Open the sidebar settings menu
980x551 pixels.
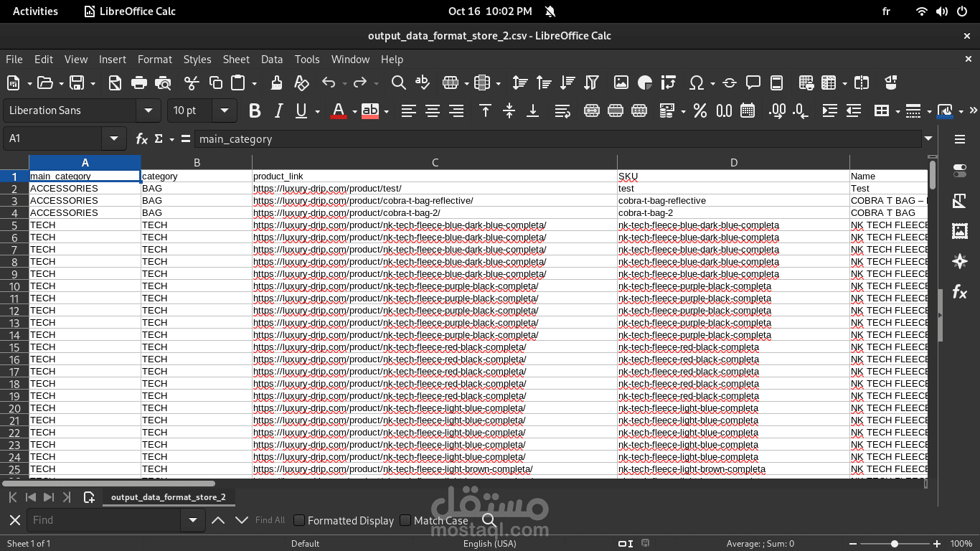(960, 139)
